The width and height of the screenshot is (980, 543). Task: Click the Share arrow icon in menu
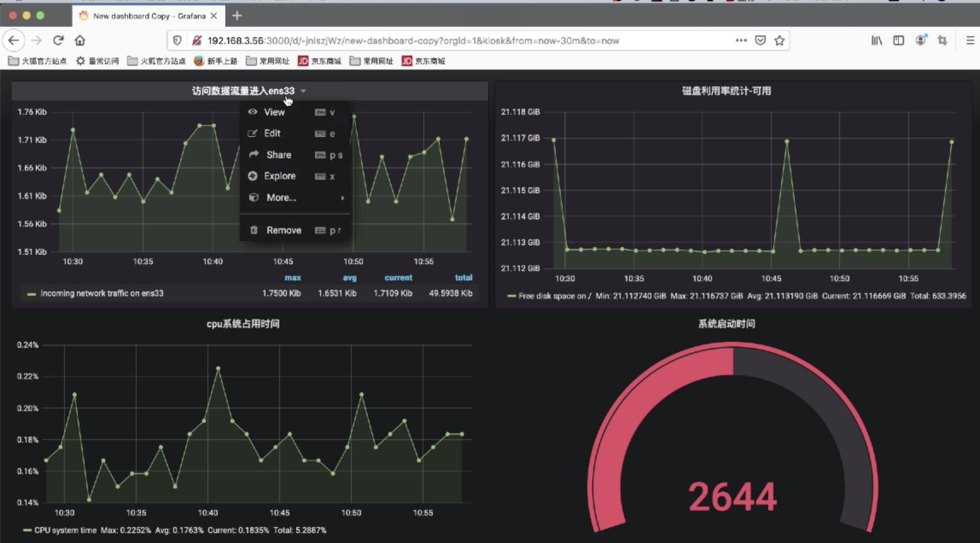click(x=254, y=154)
